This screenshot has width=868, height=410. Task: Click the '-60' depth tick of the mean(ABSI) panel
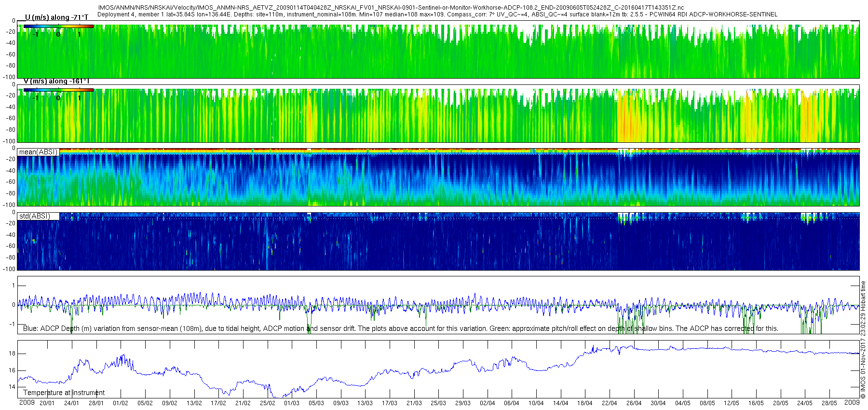10,182
